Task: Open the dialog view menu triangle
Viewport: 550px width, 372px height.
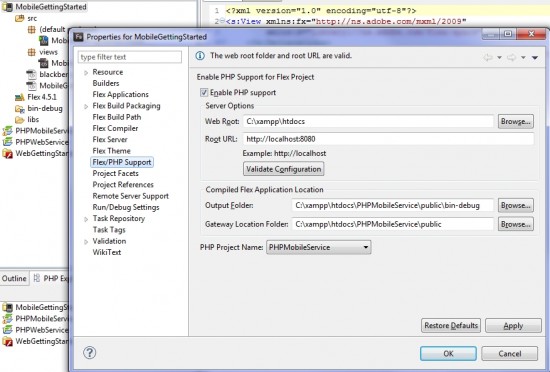Action: (x=535, y=58)
